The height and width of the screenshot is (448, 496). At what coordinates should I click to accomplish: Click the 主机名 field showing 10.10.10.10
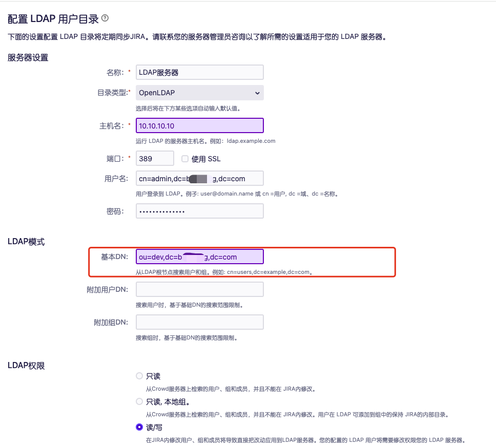(x=199, y=125)
